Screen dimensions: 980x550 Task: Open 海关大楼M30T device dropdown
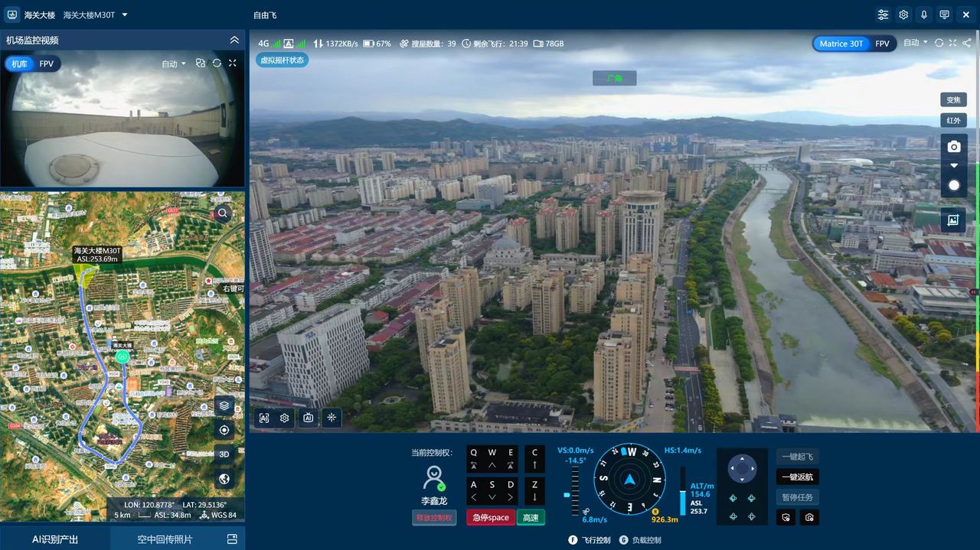tap(95, 15)
